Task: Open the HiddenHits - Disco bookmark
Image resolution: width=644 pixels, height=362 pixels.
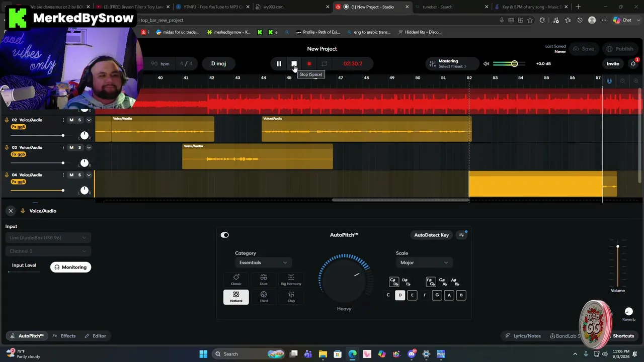Action: (419, 32)
